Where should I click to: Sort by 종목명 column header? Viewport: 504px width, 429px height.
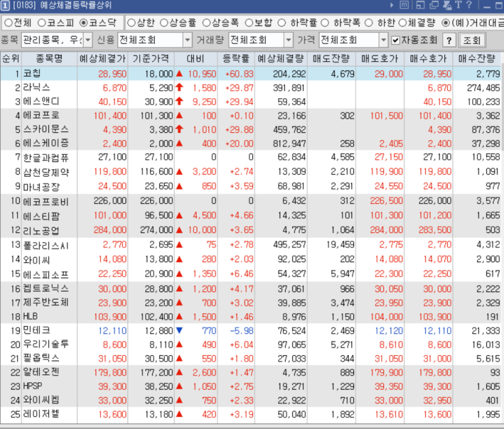point(49,59)
